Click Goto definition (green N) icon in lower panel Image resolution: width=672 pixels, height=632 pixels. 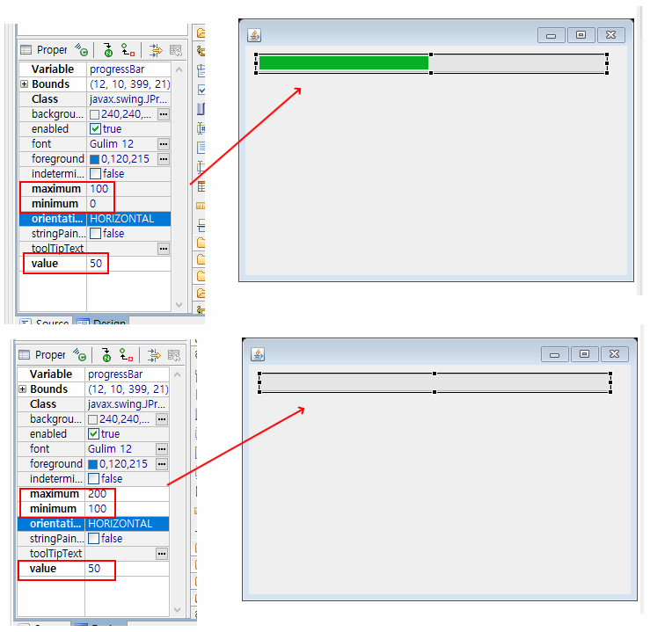(106, 355)
